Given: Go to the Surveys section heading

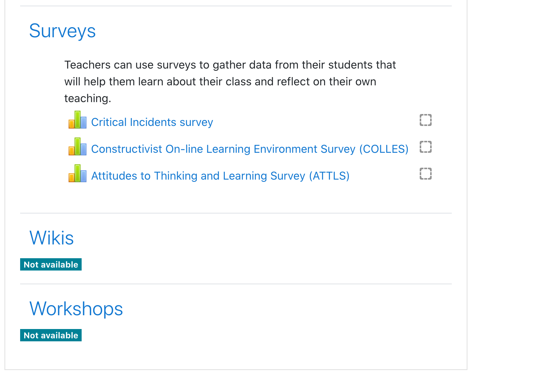Looking at the screenshot, I should 63,31.
